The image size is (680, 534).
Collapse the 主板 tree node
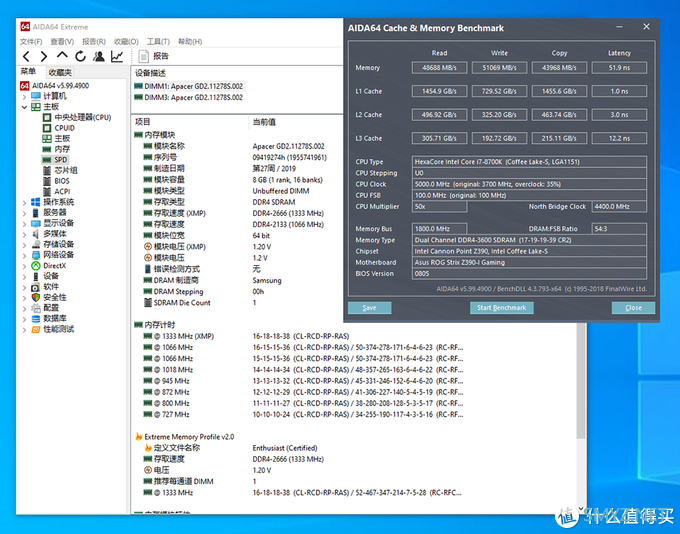coord(24,107)
